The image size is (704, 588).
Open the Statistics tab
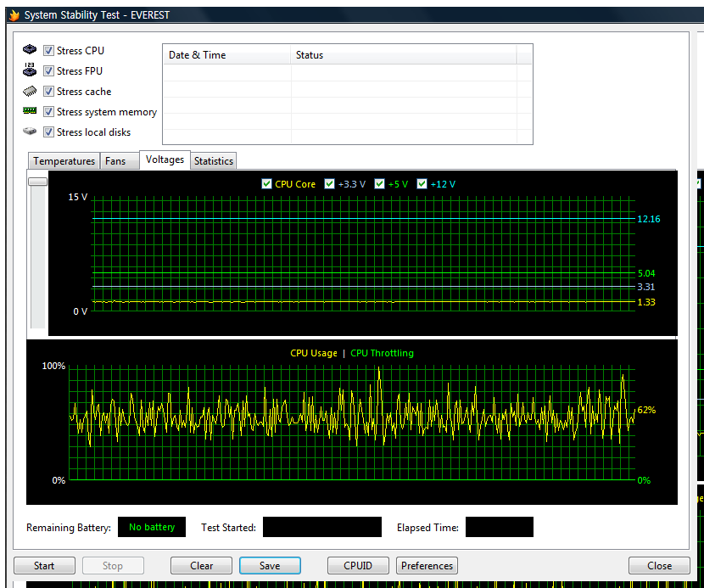tap(213, 161)
